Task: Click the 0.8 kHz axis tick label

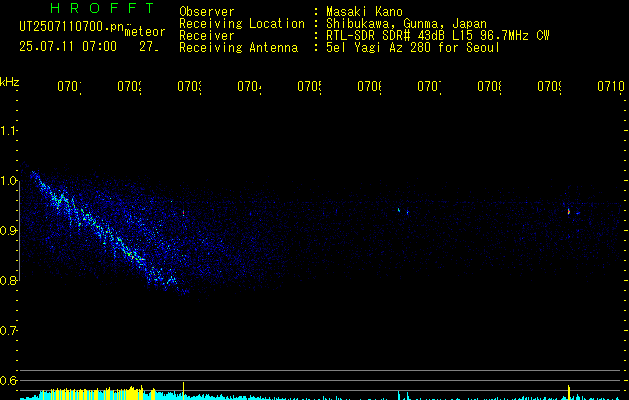Action: click(8, 281)
